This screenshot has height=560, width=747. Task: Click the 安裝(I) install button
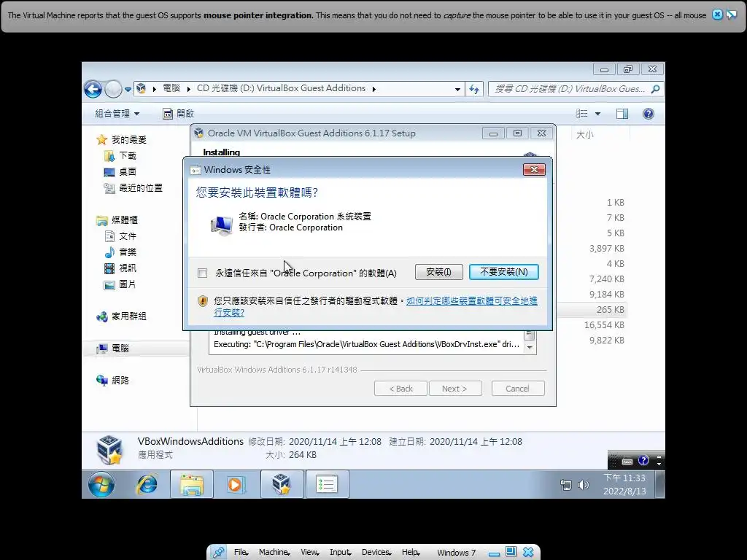click(x=438, y=272)
